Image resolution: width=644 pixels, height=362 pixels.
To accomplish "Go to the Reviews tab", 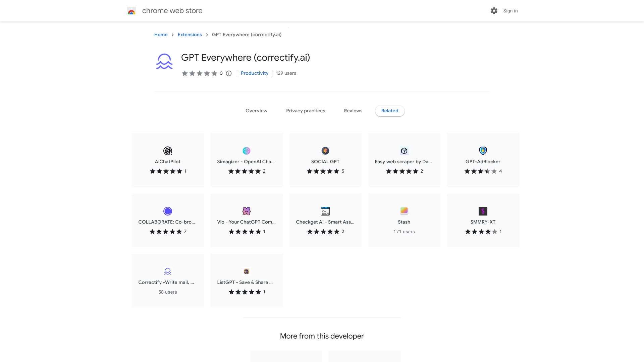I will 353,111.
